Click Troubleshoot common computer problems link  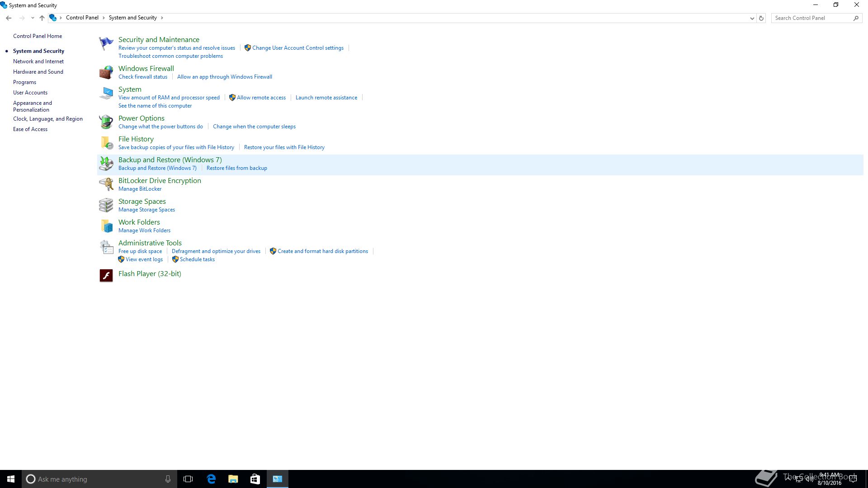pos(170,56)
